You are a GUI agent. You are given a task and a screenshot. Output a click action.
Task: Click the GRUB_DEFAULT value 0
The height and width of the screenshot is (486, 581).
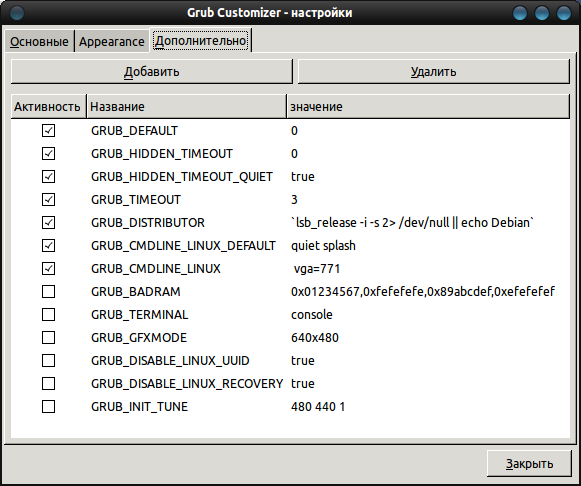(x=294, y=131)
